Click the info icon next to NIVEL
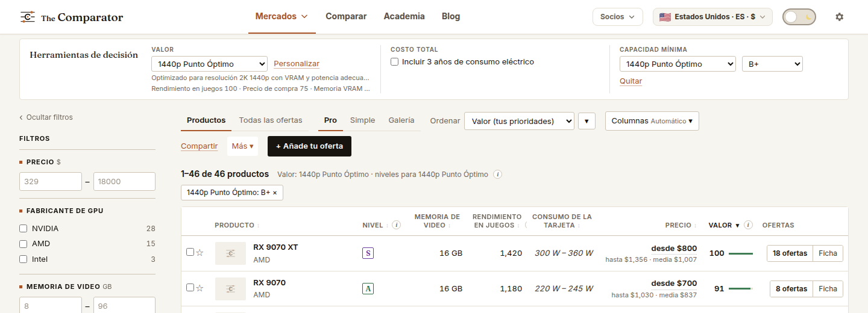Screen dimensions: 868x313 click(396, 225)
